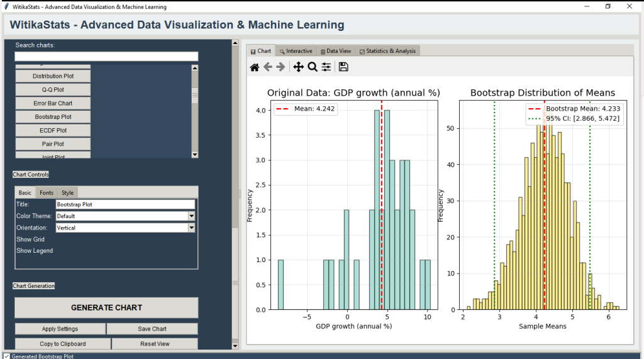Click left panel scrollbar down arrow

[x=235, y=346]
